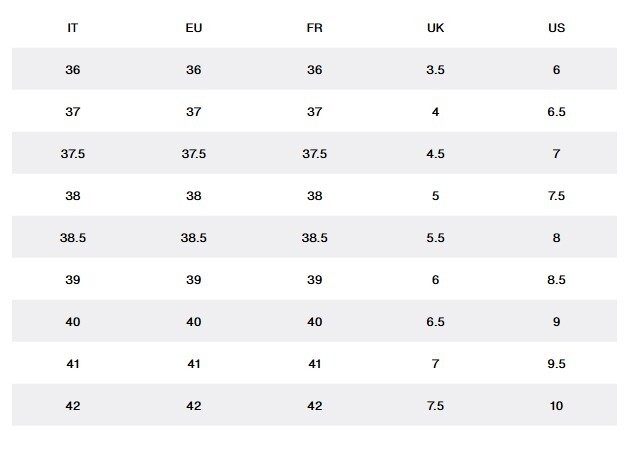Click the US column header
Screen dimensions: 630x476
tap(556, 28)
